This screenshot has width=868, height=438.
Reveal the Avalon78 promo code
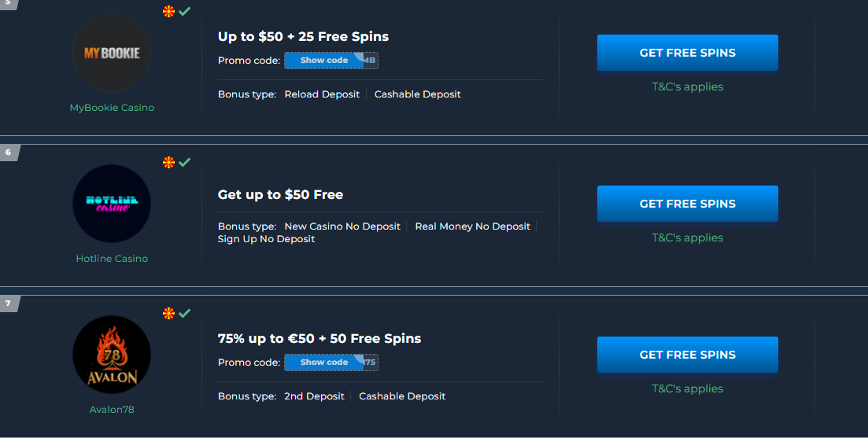324,363
